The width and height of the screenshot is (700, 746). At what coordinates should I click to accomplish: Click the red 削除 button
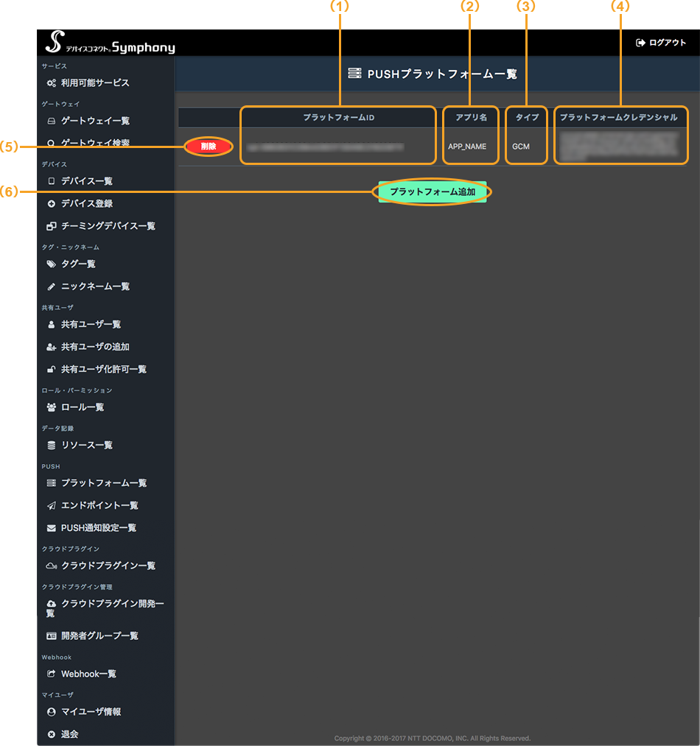209,147
